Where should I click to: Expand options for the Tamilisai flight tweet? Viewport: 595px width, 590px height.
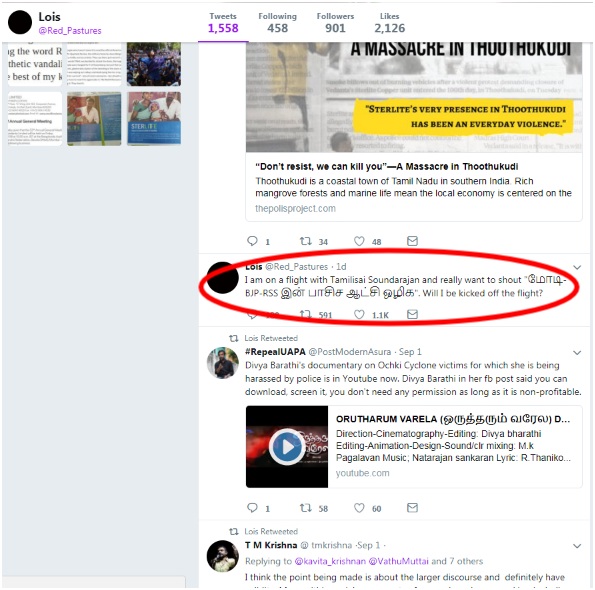(577, 267)
